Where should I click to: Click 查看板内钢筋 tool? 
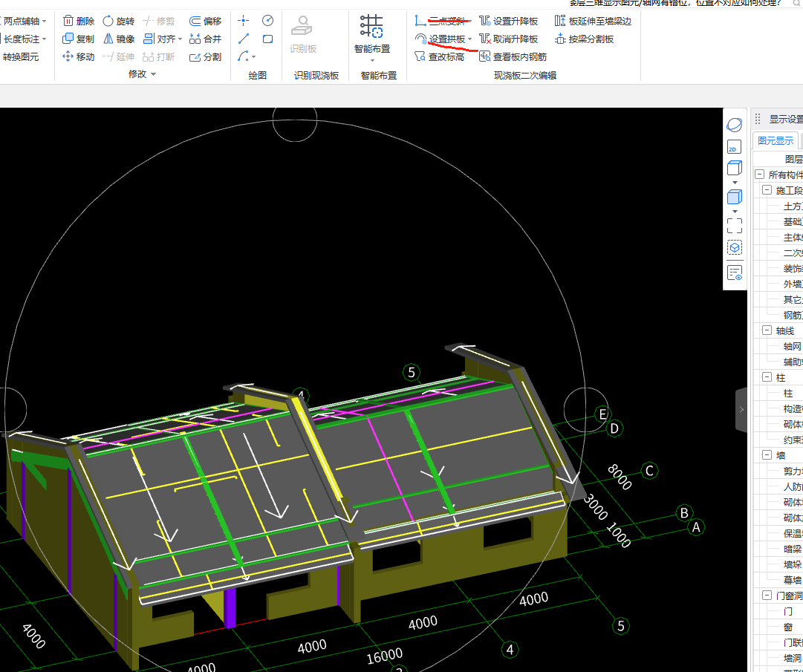(513, 57)
